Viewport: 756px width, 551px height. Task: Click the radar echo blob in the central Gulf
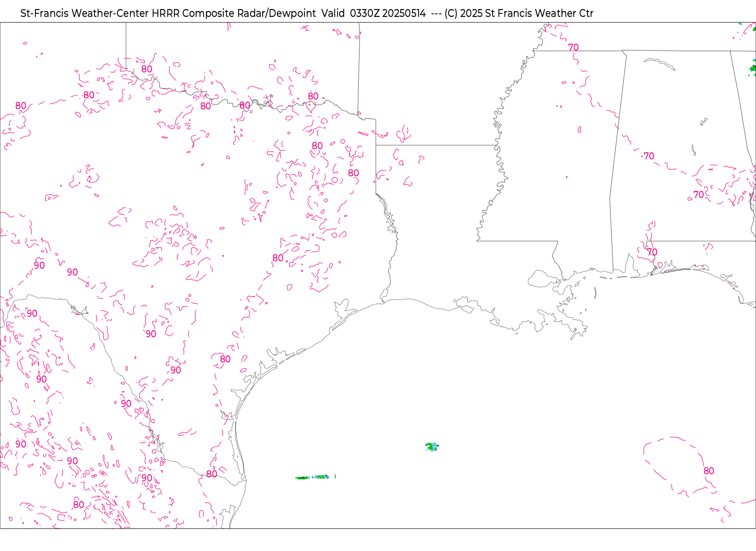(x=432, y=447)
